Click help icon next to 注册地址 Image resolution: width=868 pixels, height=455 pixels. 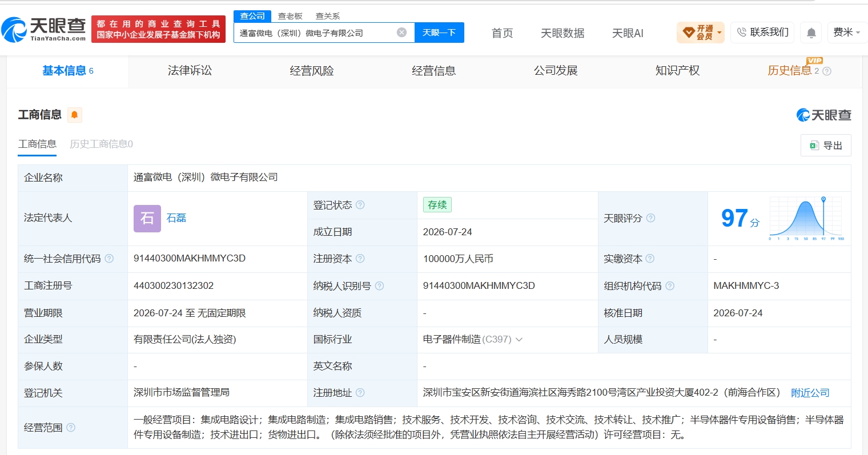pyautogui.click(x=360, y=393)
